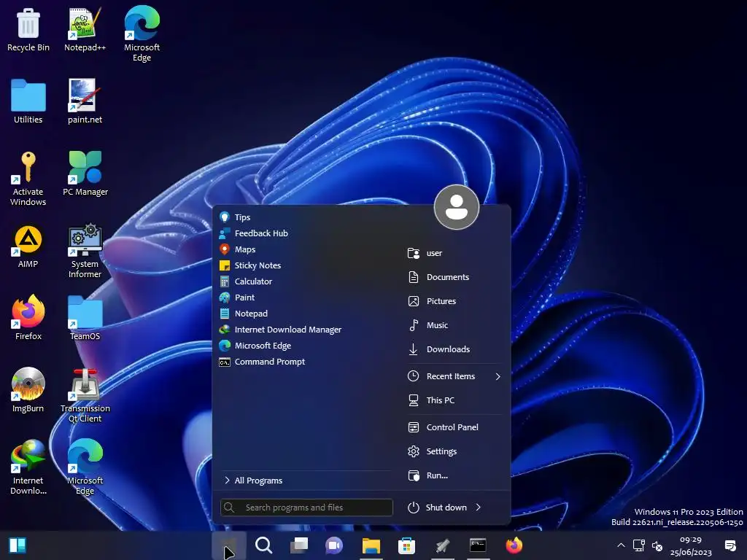Viewport: 747px width, 560px height.
Task: Launch Notepad from the Start menu
Action: click(x=305, y=314)
